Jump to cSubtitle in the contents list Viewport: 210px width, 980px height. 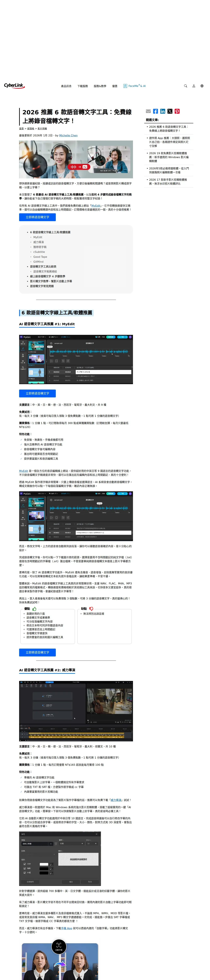tap(39, 252)
